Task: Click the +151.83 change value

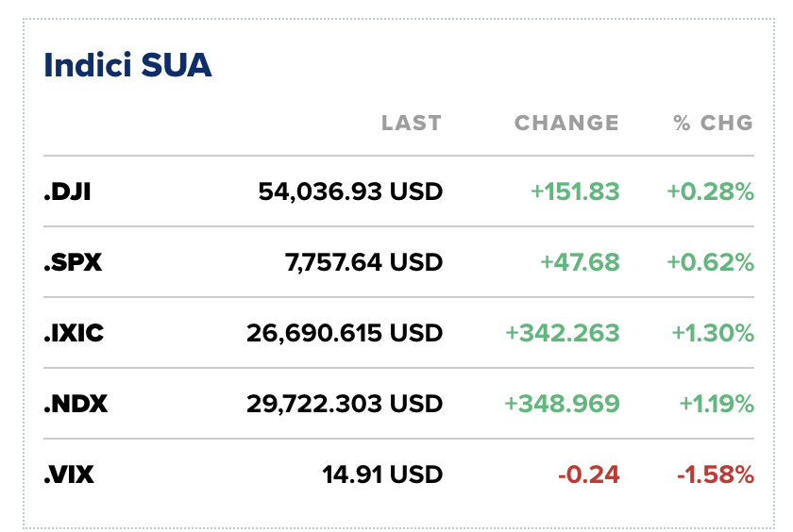Action: tap(575, 191)
